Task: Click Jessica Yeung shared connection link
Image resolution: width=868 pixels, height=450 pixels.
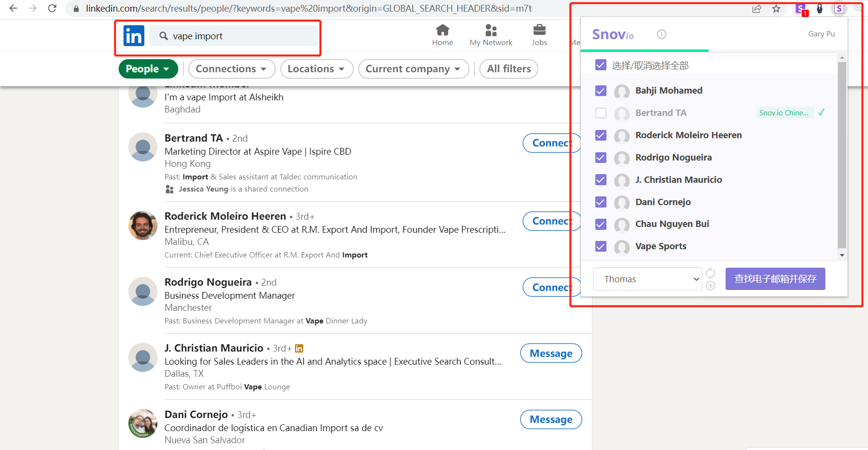Action: coord(203,189)
